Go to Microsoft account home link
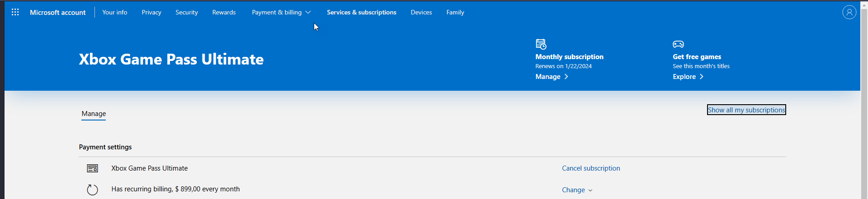This screenshot has width=868, height=199. click(57, 12)
